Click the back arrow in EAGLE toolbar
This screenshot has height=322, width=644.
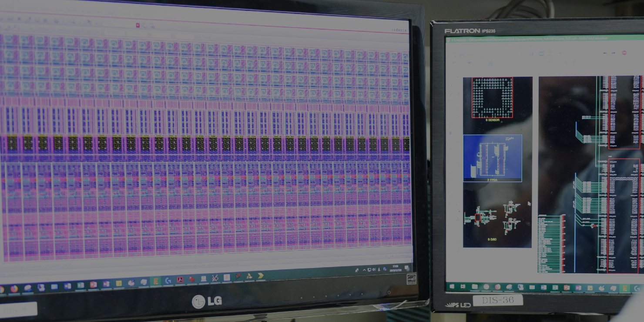605,53
